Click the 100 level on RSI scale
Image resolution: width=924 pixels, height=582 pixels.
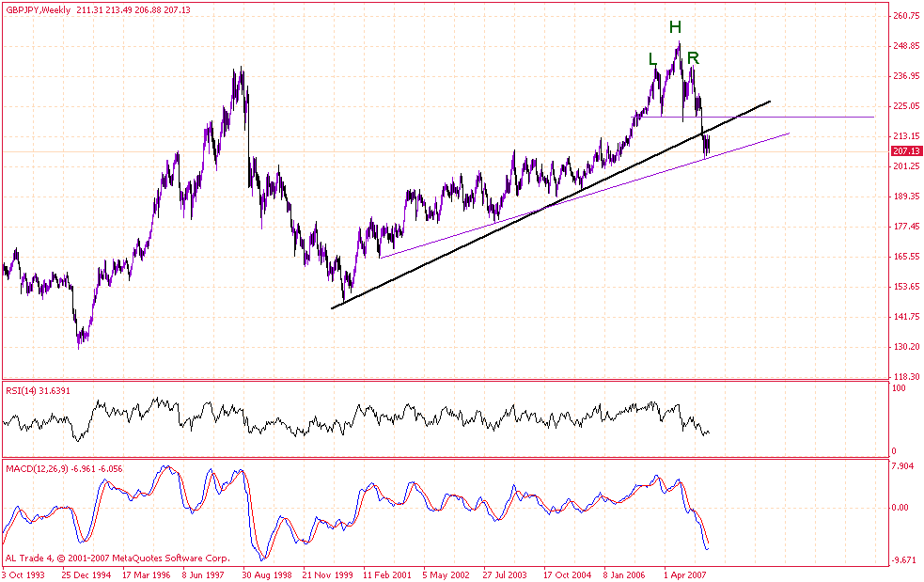coord(900,387)
